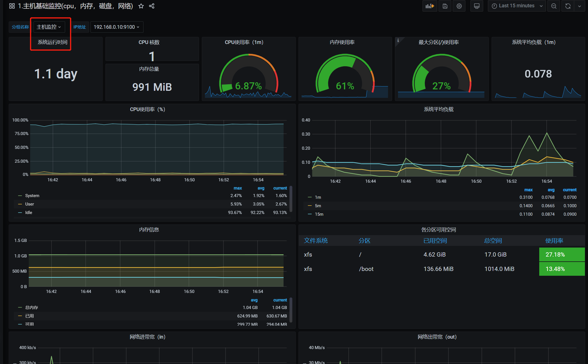Toggle the 5m series in load legend
This screenshot has height=364, width=588.
click(x=318, y=206)
